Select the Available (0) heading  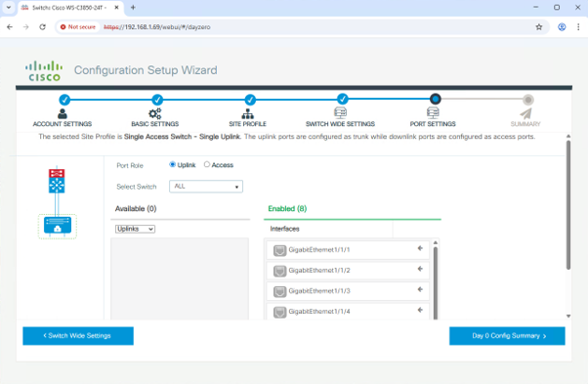point(136,208)
